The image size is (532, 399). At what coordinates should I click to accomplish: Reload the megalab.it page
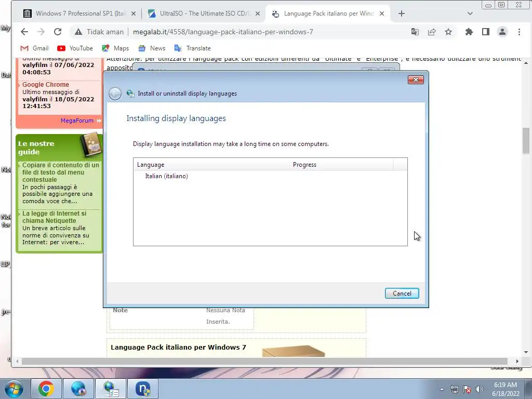58,32
